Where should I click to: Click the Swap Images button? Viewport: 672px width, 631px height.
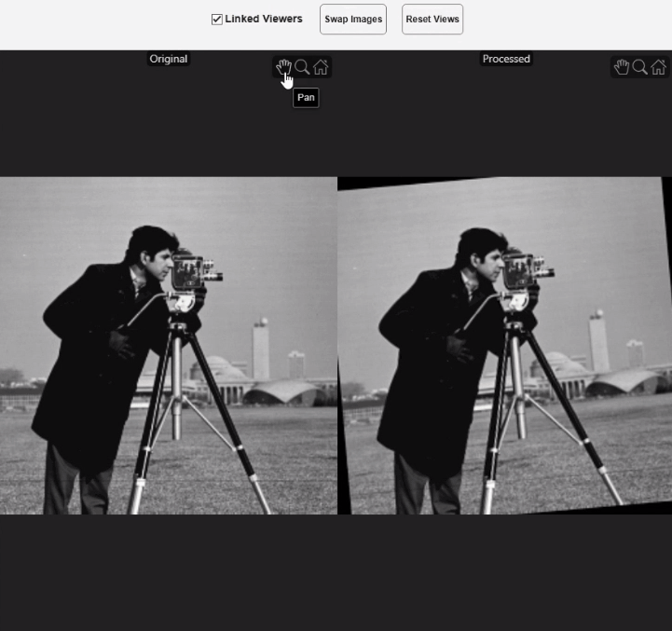pyautogui.click(x=353, y=20)
